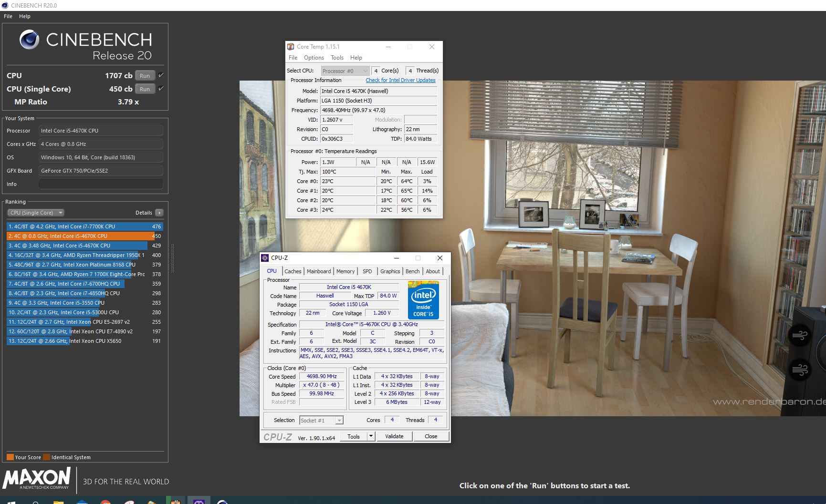Click the Core Voltage value 1.260 V
The height and width of the screenshot is (504, 826).
(x=382, y=313)
